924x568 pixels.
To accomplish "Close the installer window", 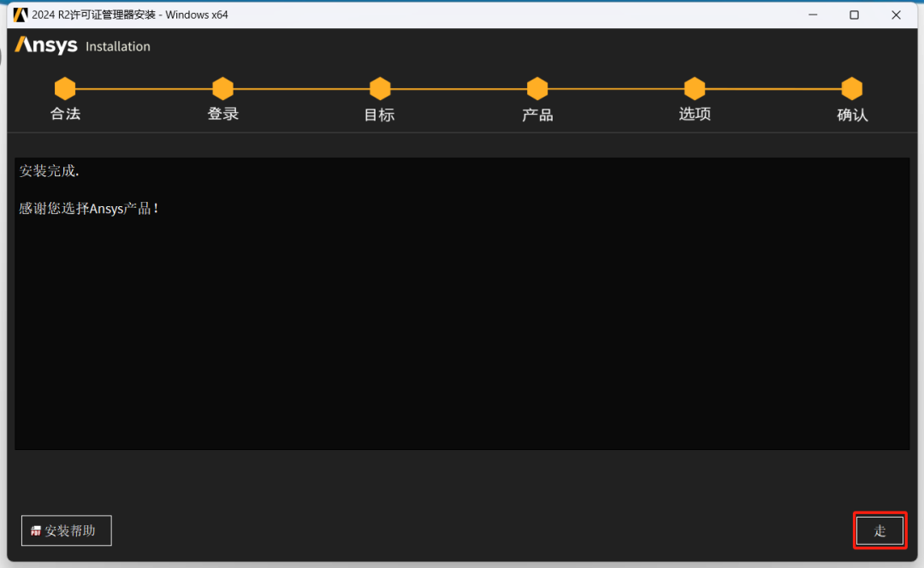I will pyautogui.click(x=896, y=15).
